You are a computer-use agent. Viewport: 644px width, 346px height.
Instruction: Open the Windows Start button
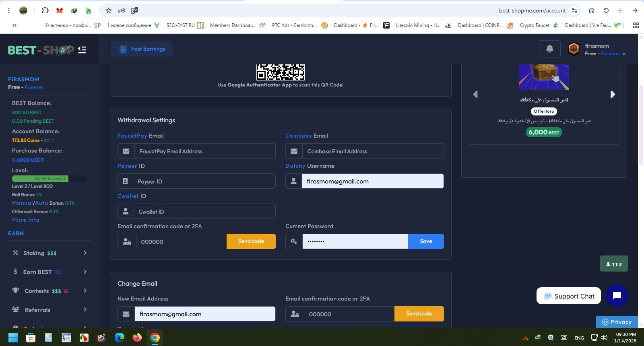13,338
